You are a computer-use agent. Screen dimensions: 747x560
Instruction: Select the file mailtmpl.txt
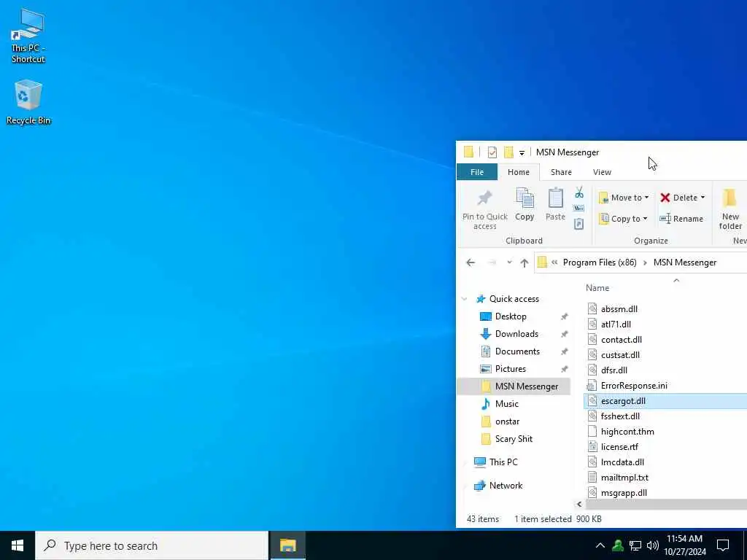click(624, 477)
